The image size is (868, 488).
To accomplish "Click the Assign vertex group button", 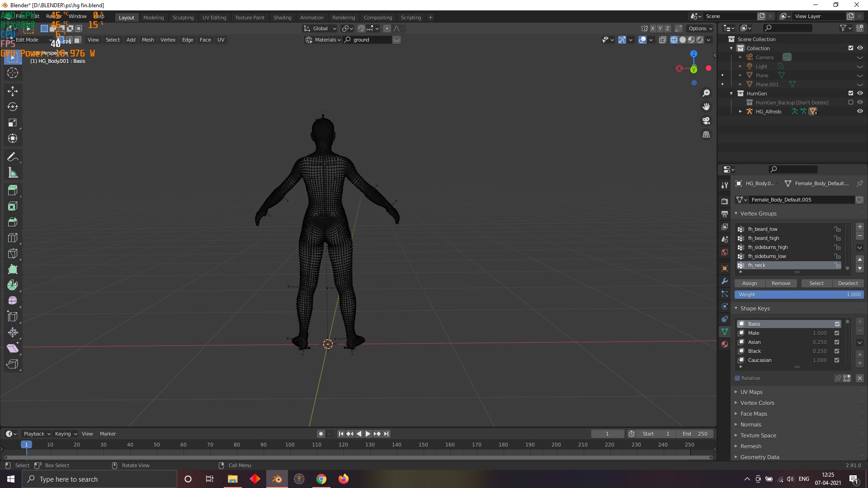I will (750, 283).
